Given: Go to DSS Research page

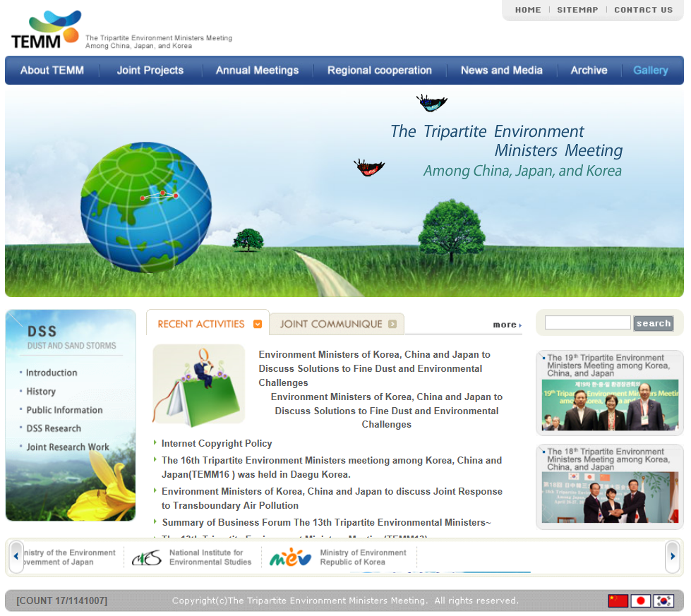Looking at the screenshot, I should pos(54,428).
